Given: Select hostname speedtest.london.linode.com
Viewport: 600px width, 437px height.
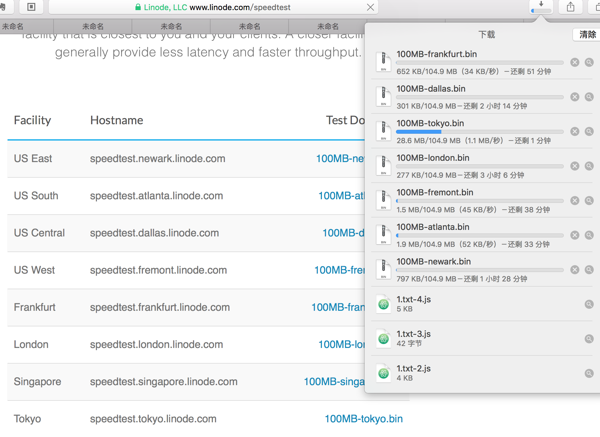Looking at the screenshot, I should tap(157, 344).
